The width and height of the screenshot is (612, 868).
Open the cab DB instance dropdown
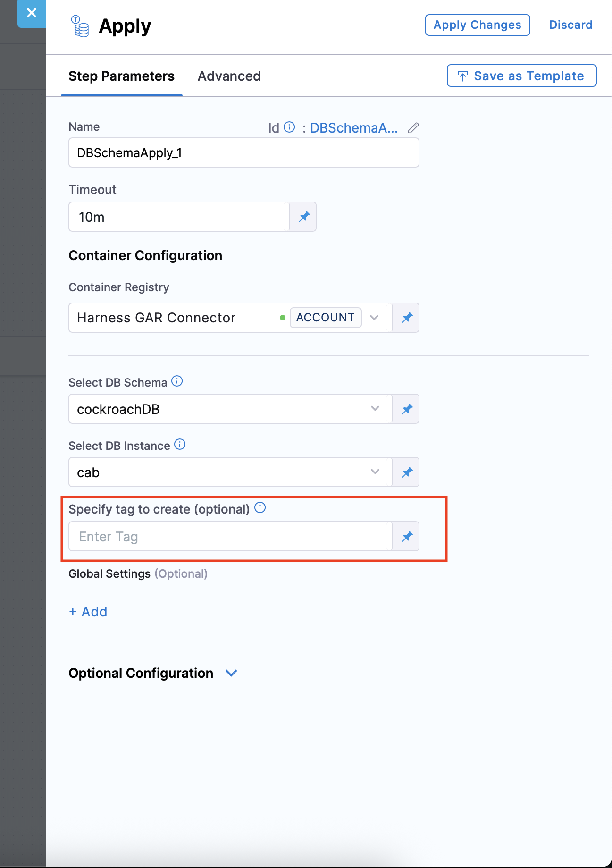tap(375, 472)
